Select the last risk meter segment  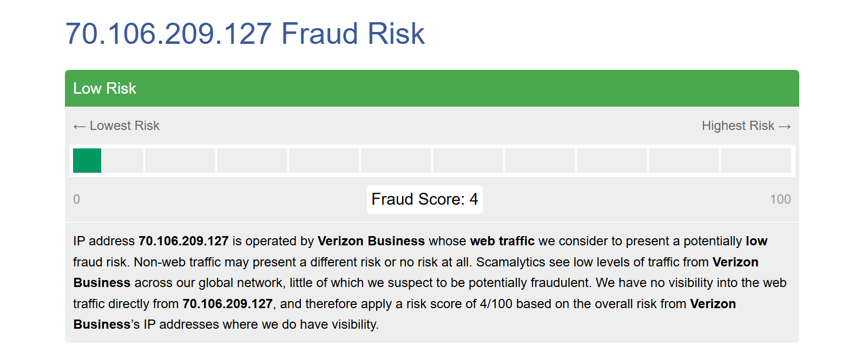point(756,160)
